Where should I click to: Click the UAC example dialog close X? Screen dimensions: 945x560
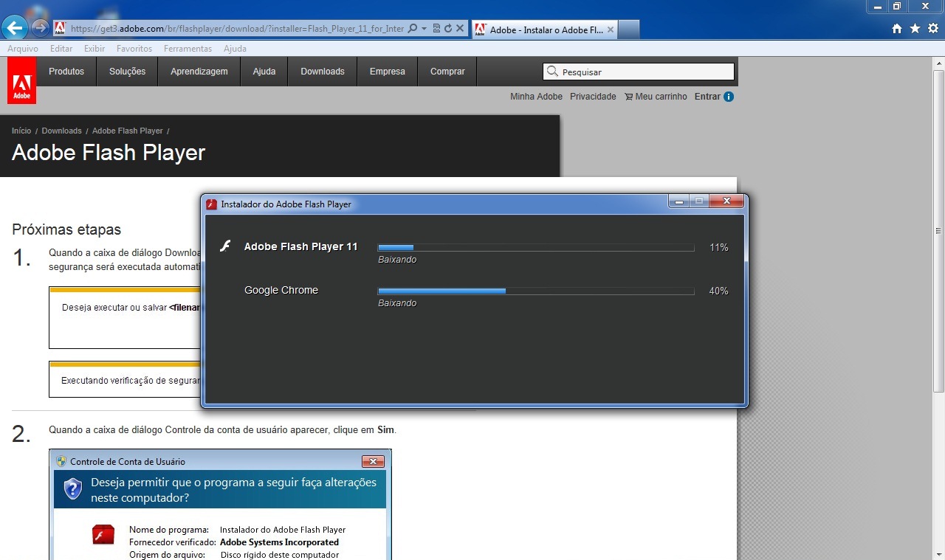click(x=373, y=462)
